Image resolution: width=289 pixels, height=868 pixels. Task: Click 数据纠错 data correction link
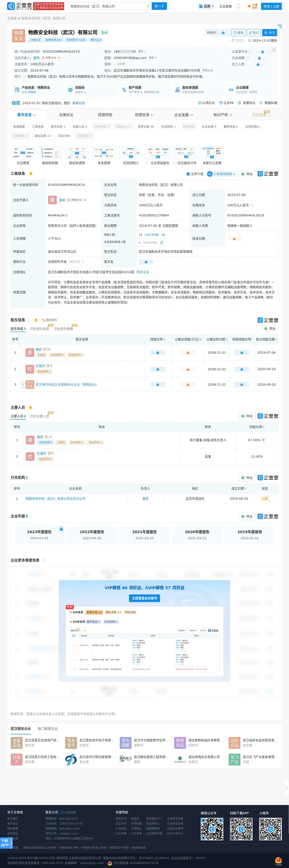[x=269, y=103]
